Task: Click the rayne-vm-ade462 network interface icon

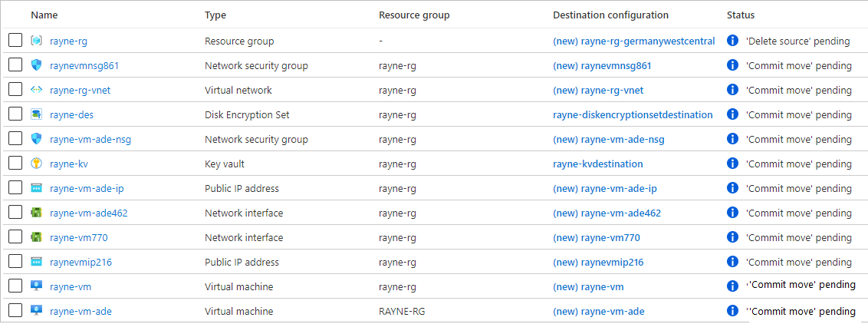Action: (37, 213)
